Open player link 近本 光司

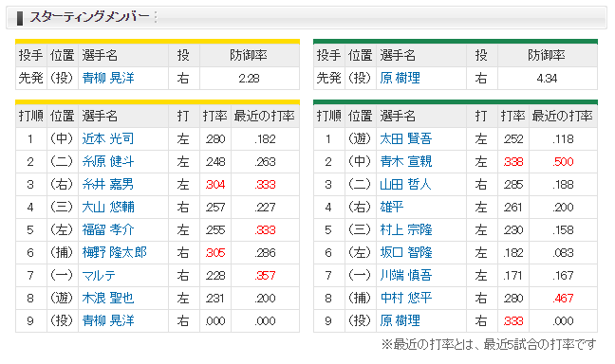[x=108, y=138]
